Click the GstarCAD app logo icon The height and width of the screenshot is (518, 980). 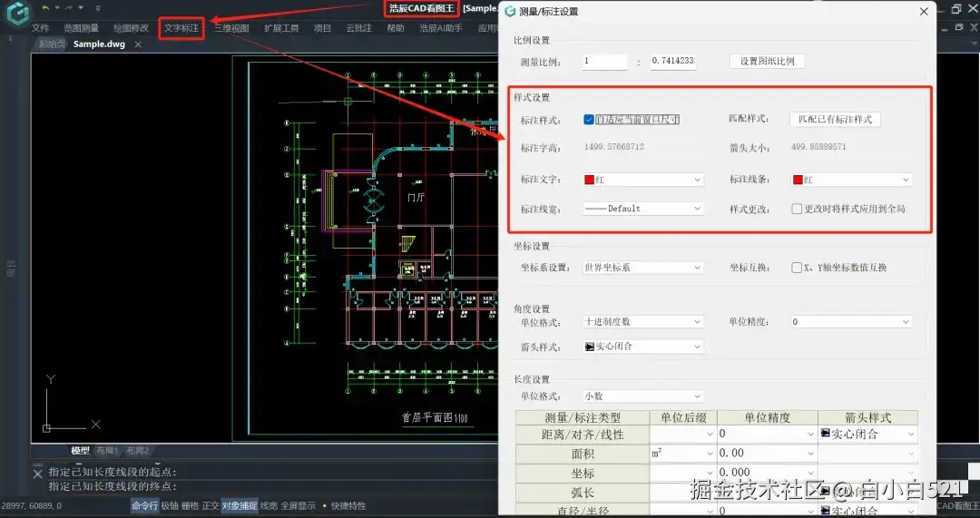18,13
